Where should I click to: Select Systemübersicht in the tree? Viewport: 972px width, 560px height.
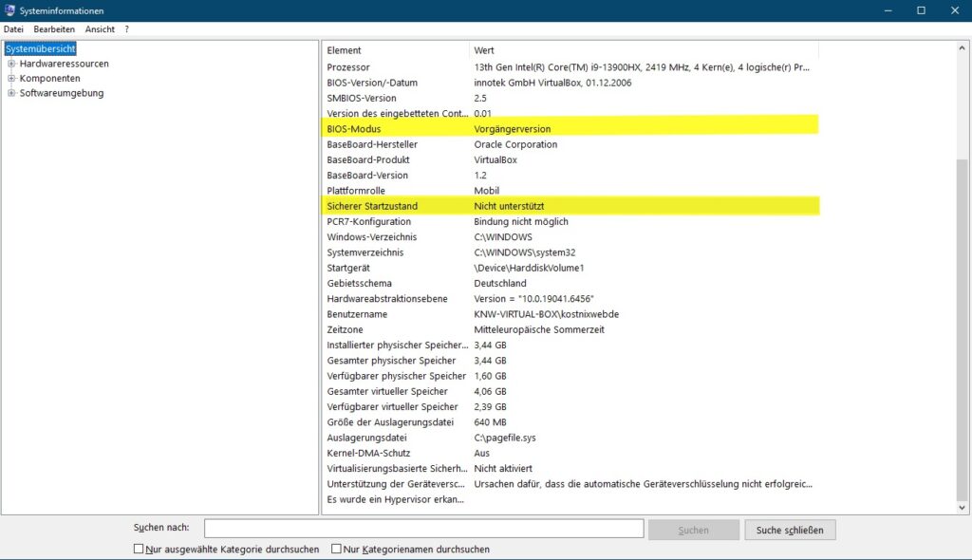(40, 48)
